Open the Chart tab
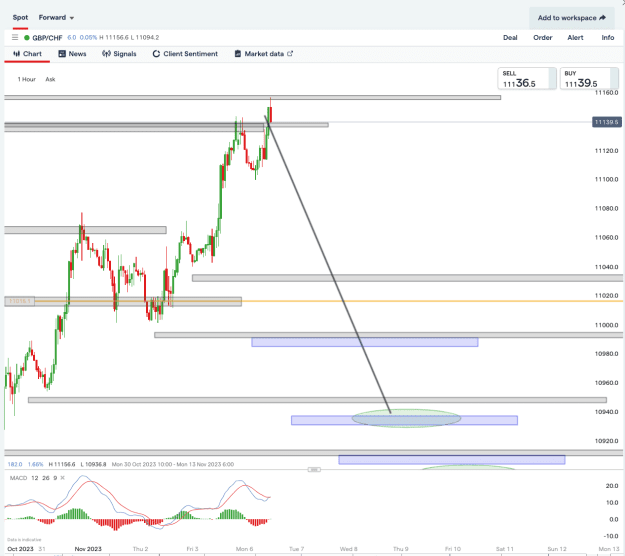 point(27,54)
